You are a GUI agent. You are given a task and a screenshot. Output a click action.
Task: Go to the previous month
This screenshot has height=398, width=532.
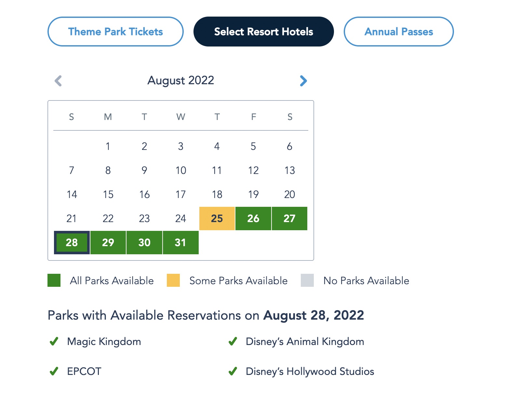(58, 81)
